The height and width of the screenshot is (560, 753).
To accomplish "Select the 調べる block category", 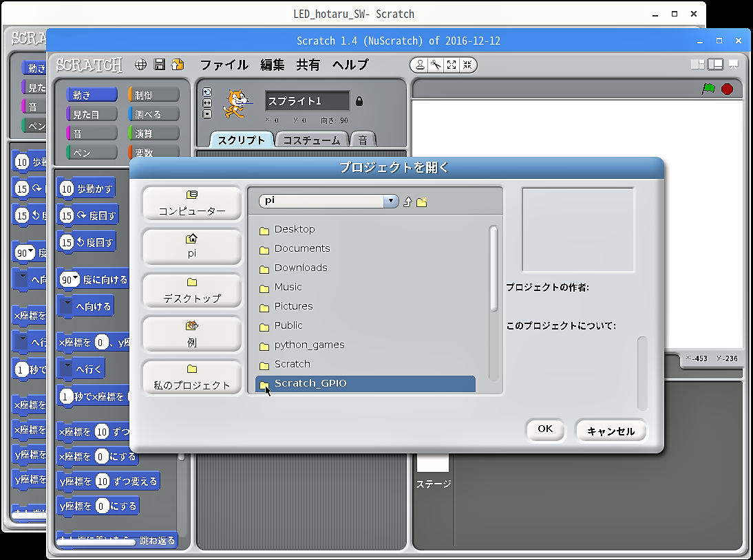I will [153, 114].
